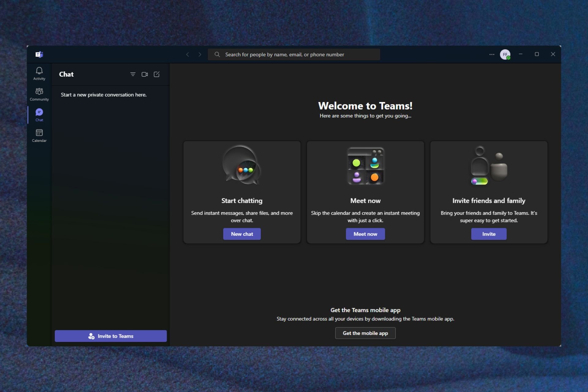Select the Chat icon in the sidebar
The height and width of the screenshot is (392, 588).
coord(39,114)
